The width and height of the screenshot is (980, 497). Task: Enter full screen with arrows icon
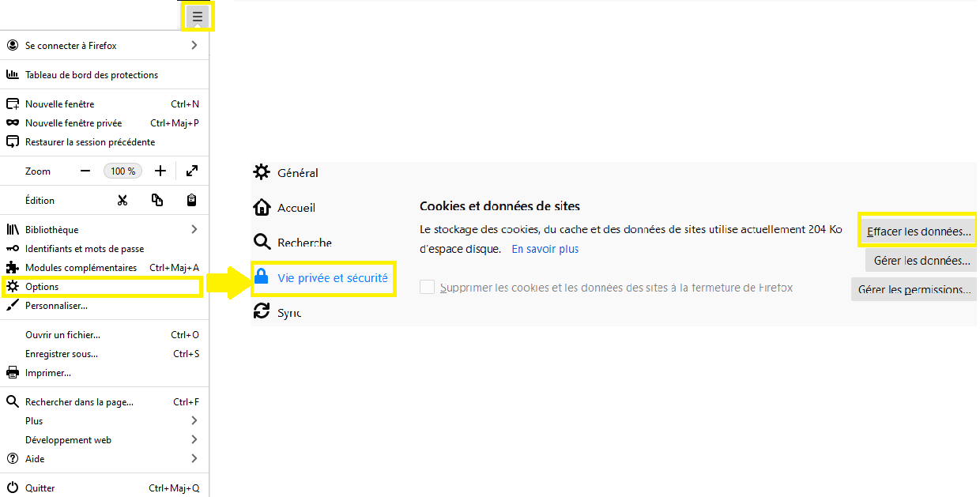(x=191, y=171)
